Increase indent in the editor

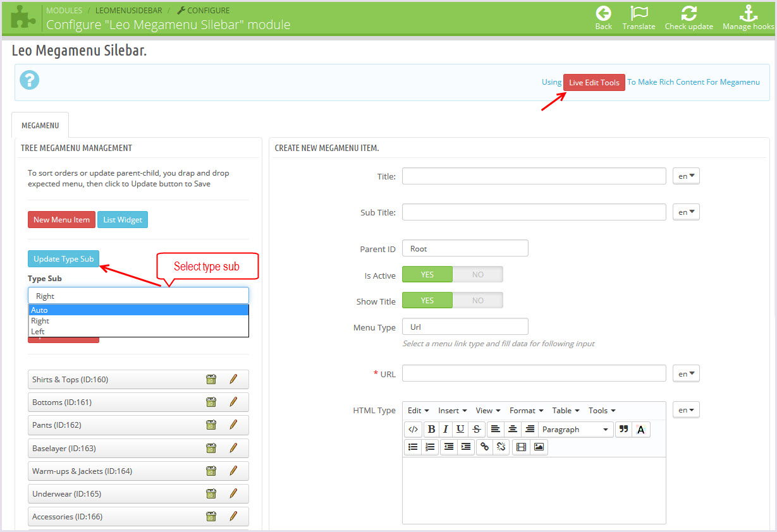click(466, 447)
